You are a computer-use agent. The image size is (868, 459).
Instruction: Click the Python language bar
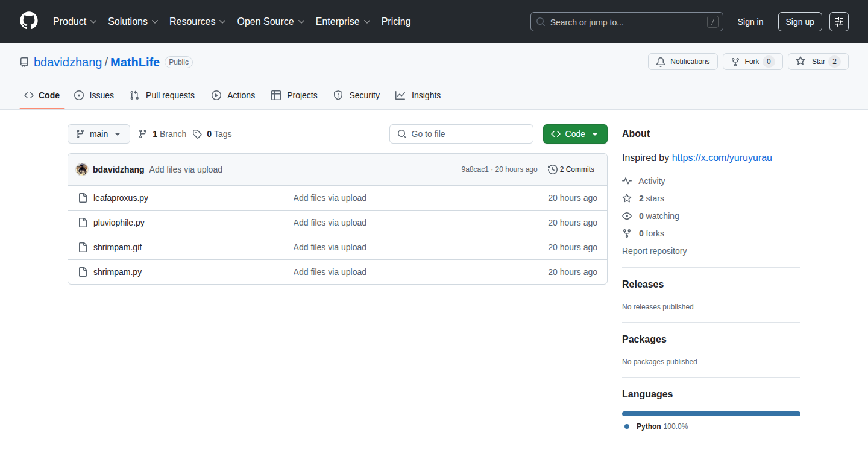tap(711, 414)
